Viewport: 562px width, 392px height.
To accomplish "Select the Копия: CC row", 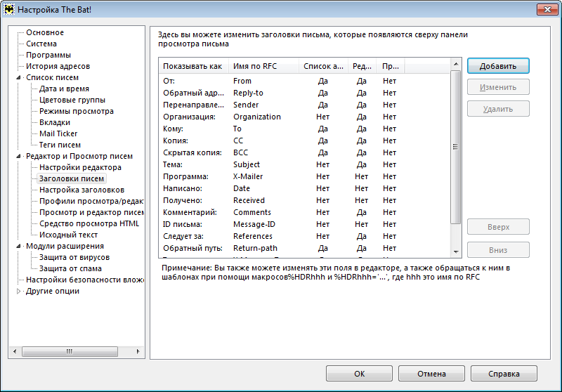I will point(304,141).
